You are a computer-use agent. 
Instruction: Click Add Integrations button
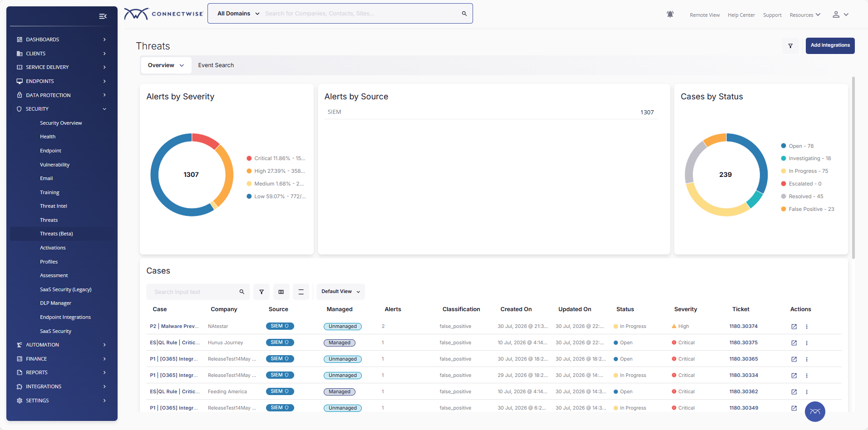coord(830,45)
